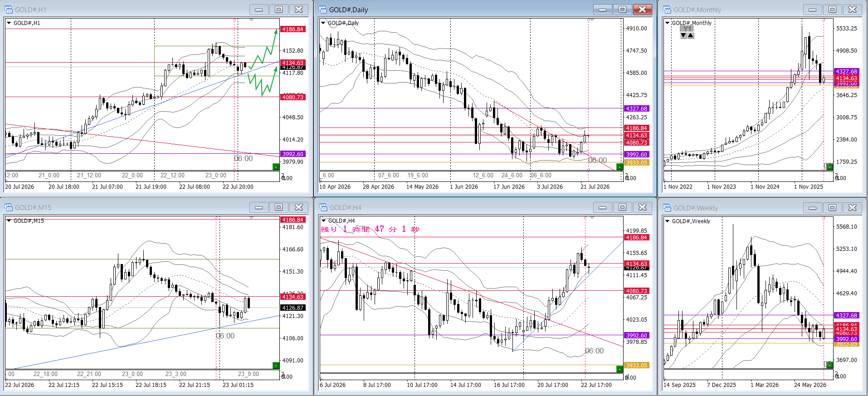Click the red 4134.63 label in M15 chart
The image size is (868, 396).
pos(293,297)
